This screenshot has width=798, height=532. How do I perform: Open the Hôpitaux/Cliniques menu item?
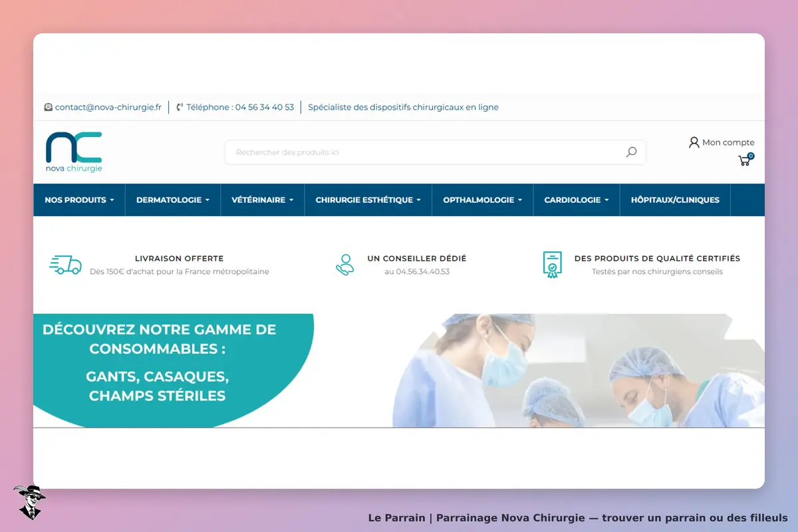(675, 200)
